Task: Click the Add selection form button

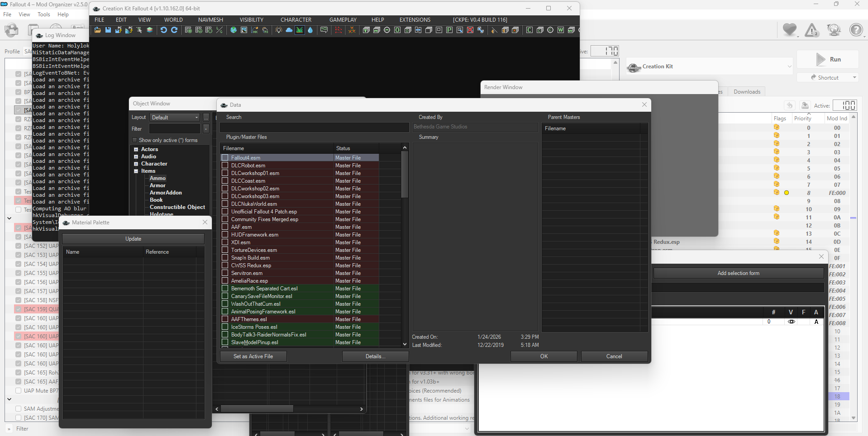Action: [x=739, y=273]
